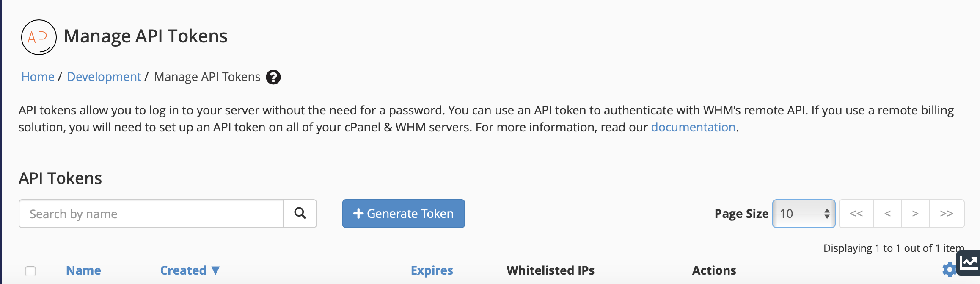This screenshot has width=980, height=284.
Task: Open the documentation link
Action: (693, 127)
